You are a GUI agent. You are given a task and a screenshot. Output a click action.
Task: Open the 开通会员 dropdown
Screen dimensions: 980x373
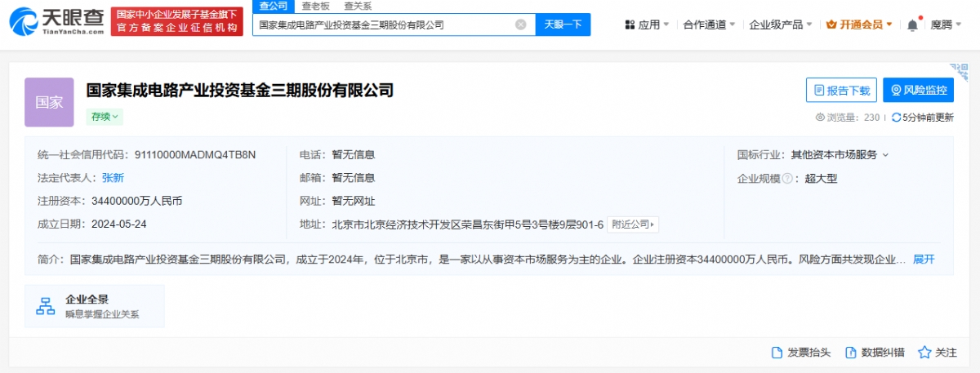(859, 25)
